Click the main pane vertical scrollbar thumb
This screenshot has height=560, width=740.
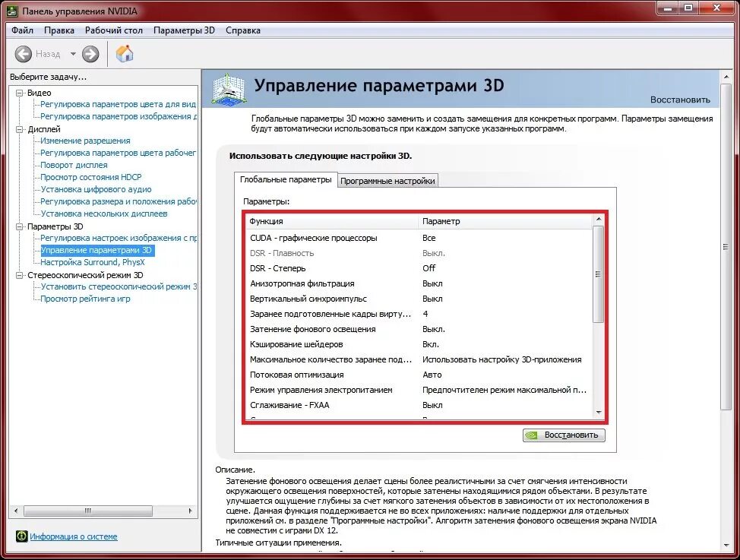coord(726,247)
